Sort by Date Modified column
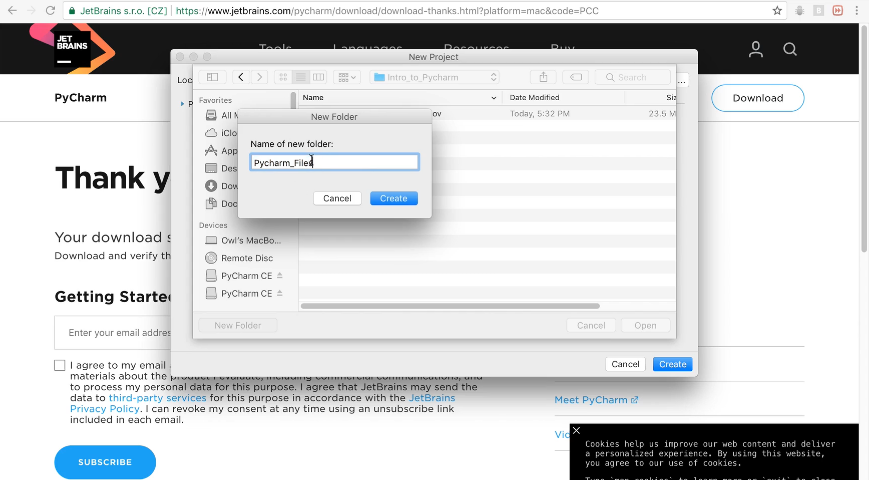Image resolution: width=869 pixels, height=480 pixels. click(x=563, y=98)
